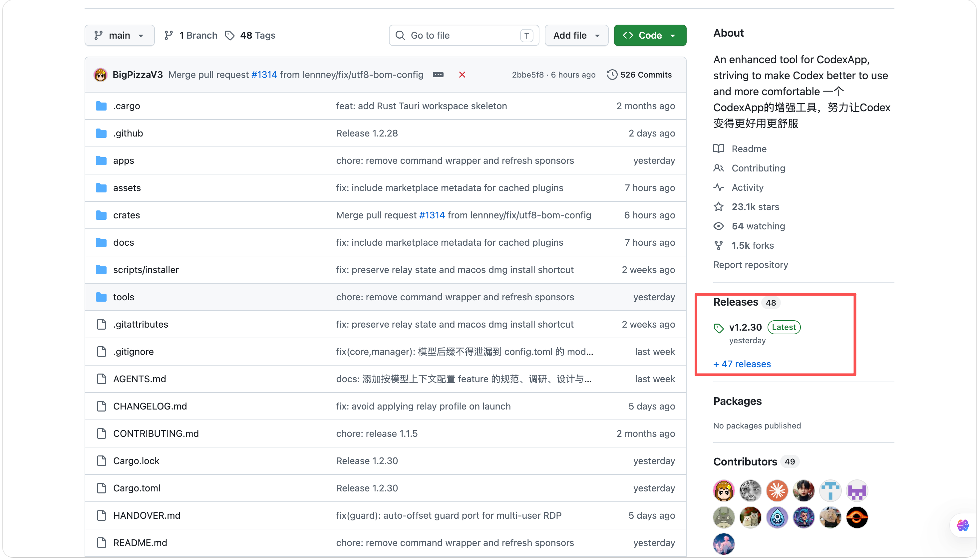Open the AGENTS.md file

point(140,379)
